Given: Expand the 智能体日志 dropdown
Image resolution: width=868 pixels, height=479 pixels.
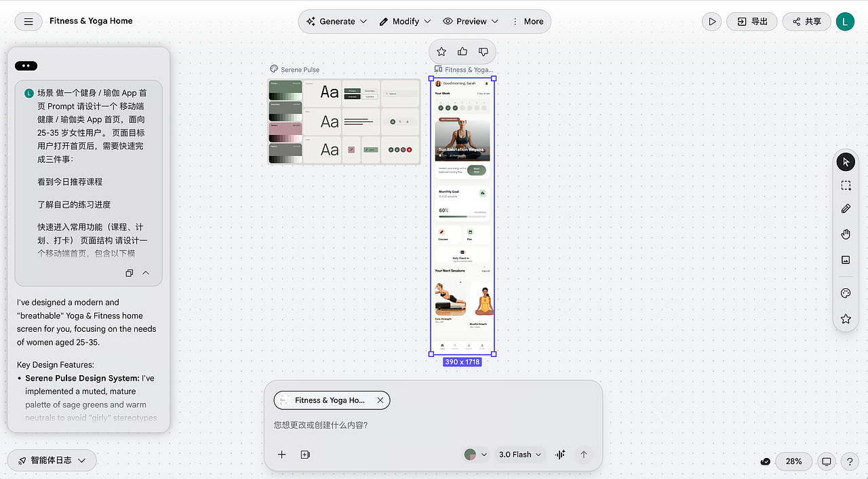Looking at the screenshot, I should [51, 460].
